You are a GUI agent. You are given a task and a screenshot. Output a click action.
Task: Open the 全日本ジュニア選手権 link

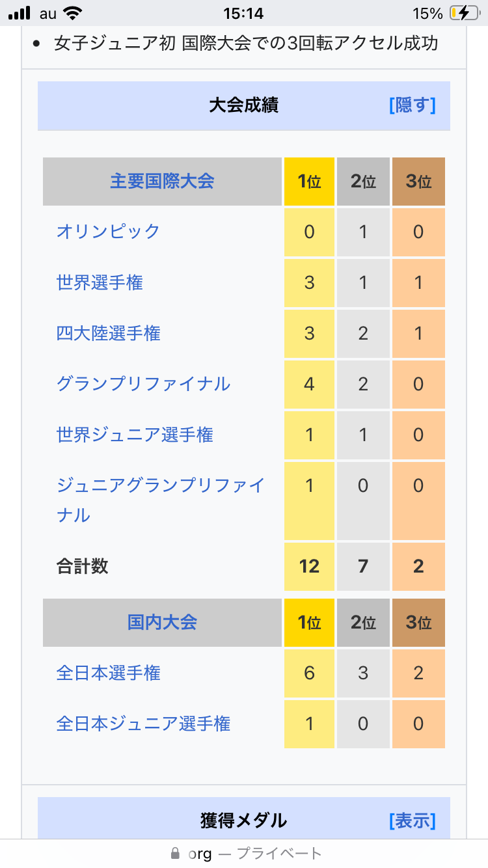click(x=143, y=724)
